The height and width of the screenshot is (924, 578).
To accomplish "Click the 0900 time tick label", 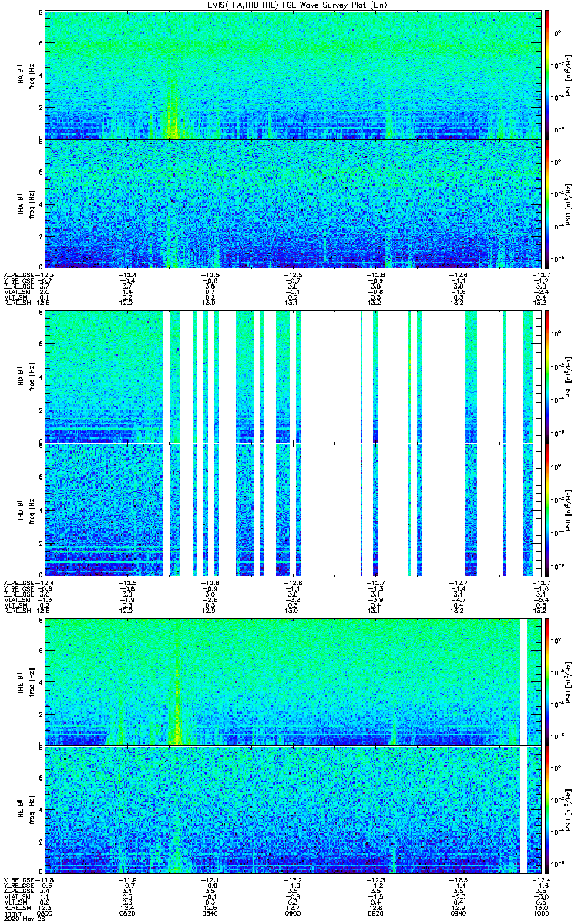I will [x=294, y=913].
